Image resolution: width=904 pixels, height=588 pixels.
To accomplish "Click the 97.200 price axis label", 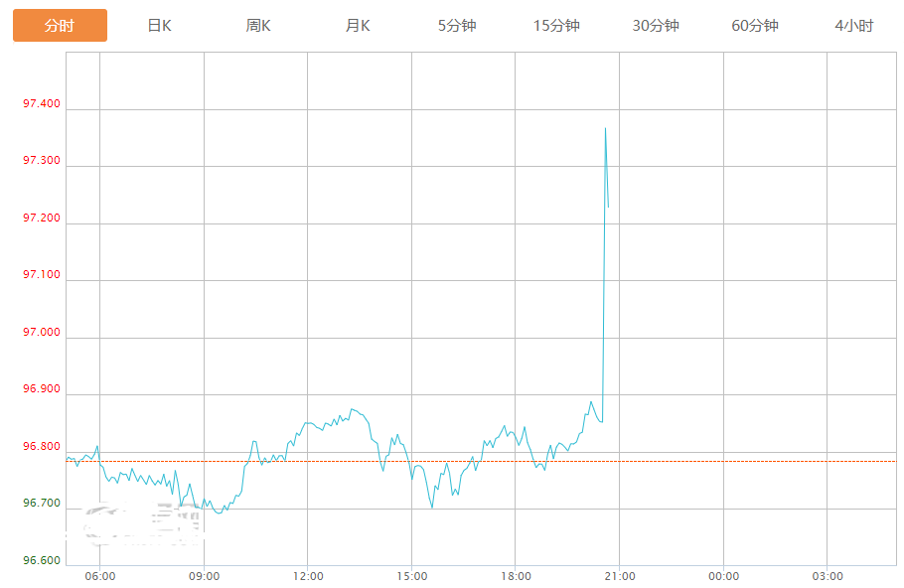I will pyautogui.click(x=41, y=218).
